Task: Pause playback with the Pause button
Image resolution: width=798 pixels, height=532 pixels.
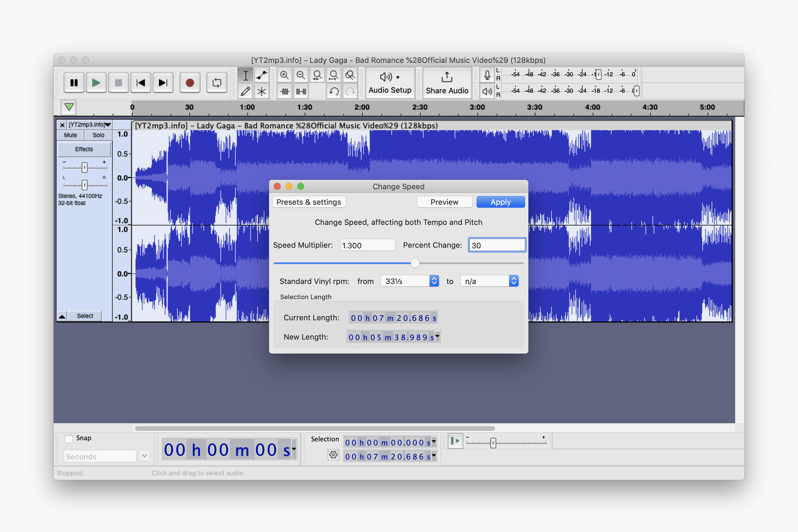Action: tap(74, 82)
